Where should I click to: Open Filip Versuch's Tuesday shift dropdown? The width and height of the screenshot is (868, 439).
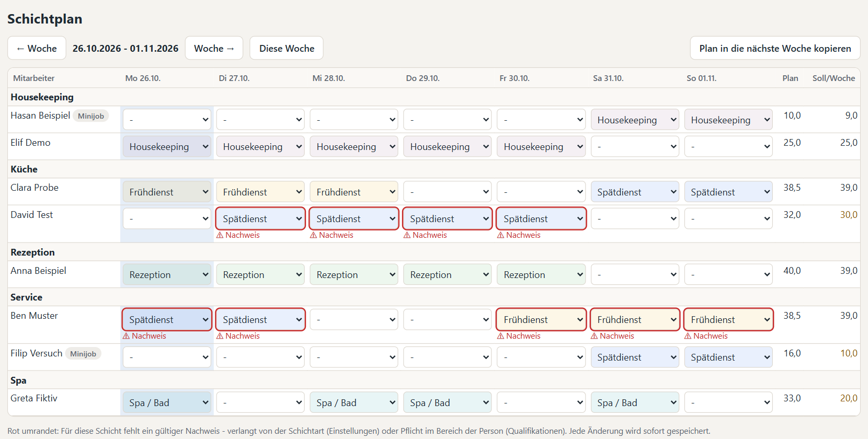tap(260, 357)
